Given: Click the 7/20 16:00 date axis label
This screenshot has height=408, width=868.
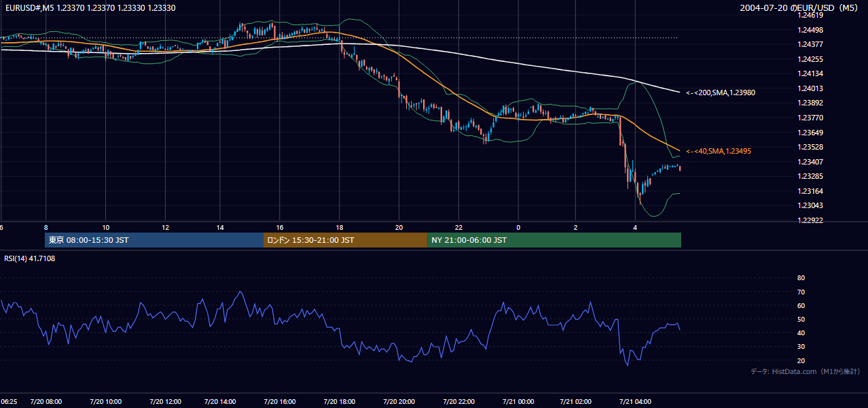Looking at the screenshot, I should point(280,402).
